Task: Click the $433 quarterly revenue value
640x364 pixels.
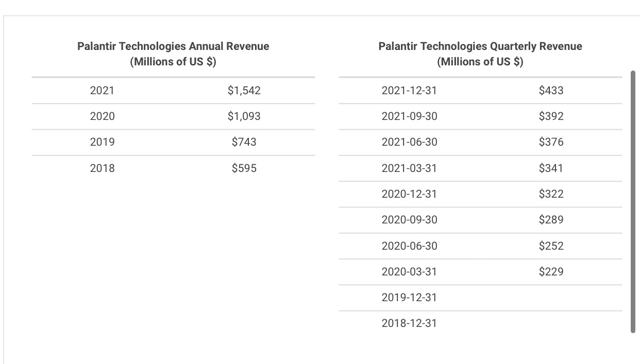Action: (x=551, y=91)
